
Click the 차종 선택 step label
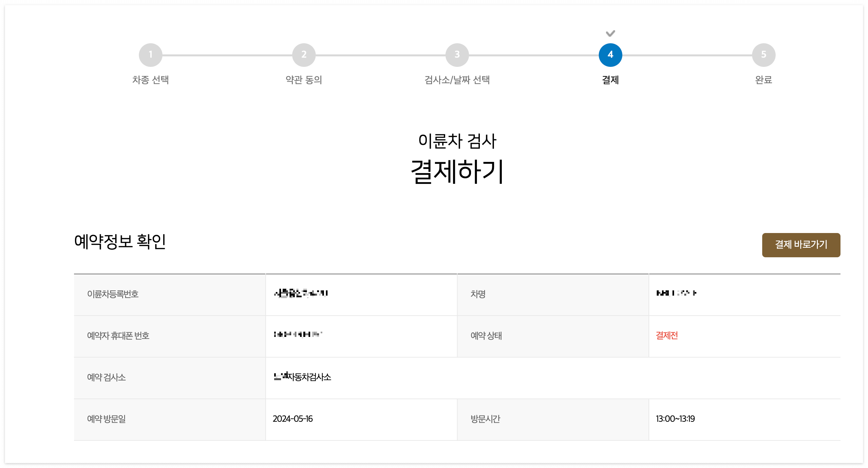[x=150, y=80]
